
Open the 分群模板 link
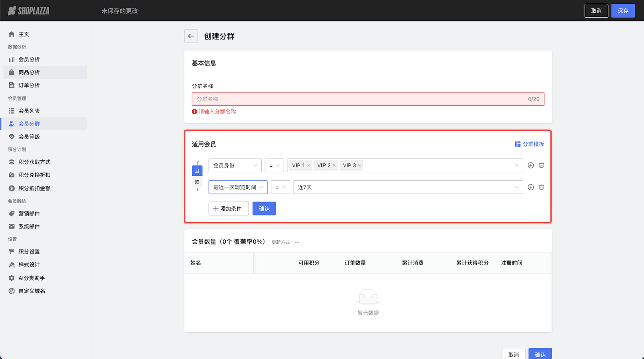tap(529, 144)
